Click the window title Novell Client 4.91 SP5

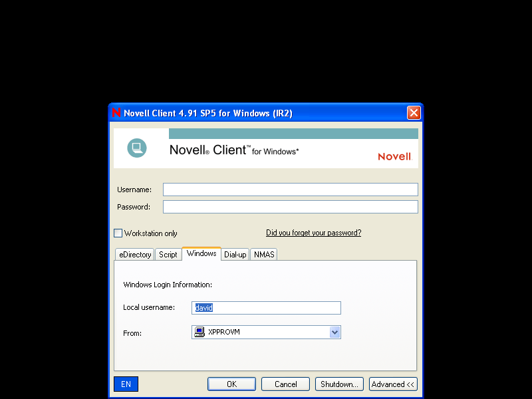coord(208,113)
